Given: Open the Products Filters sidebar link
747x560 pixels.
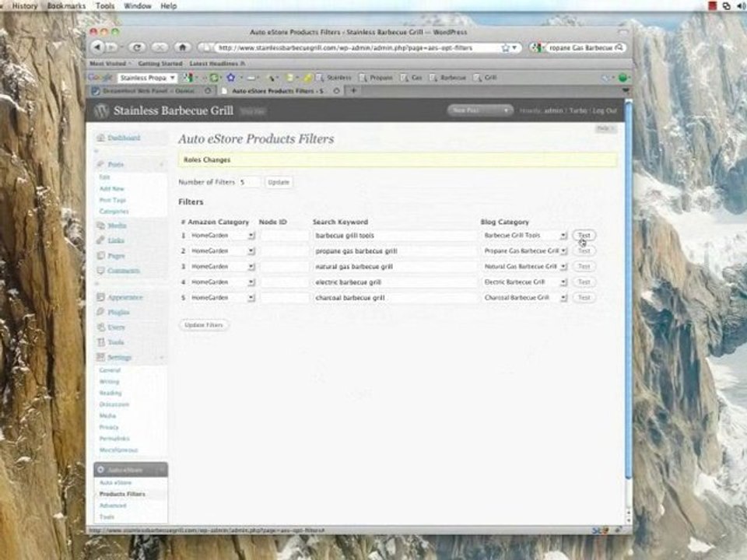Looking at the screenshot, I should click(x=122, y=495).
